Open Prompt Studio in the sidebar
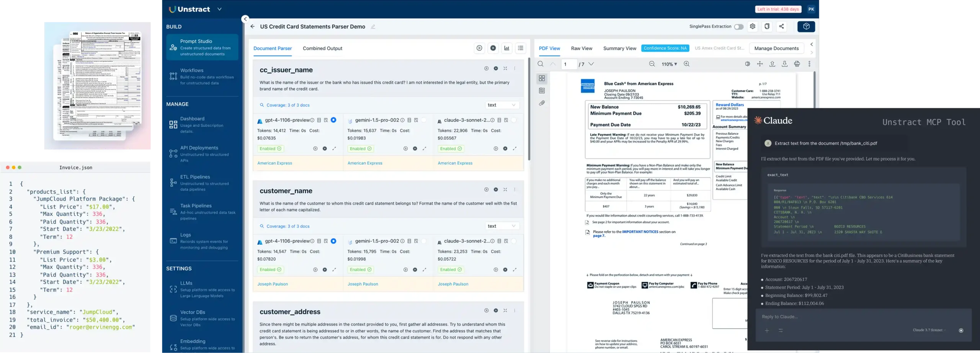This screenshot has height=353, width=980. click(x=202, y=47)
